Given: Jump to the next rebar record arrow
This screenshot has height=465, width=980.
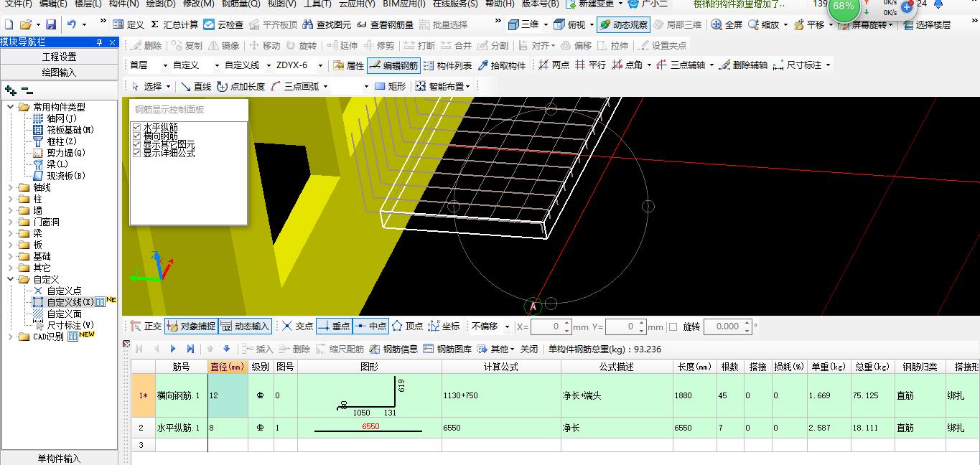Looking at the screenshot, I should pos(173,349).
